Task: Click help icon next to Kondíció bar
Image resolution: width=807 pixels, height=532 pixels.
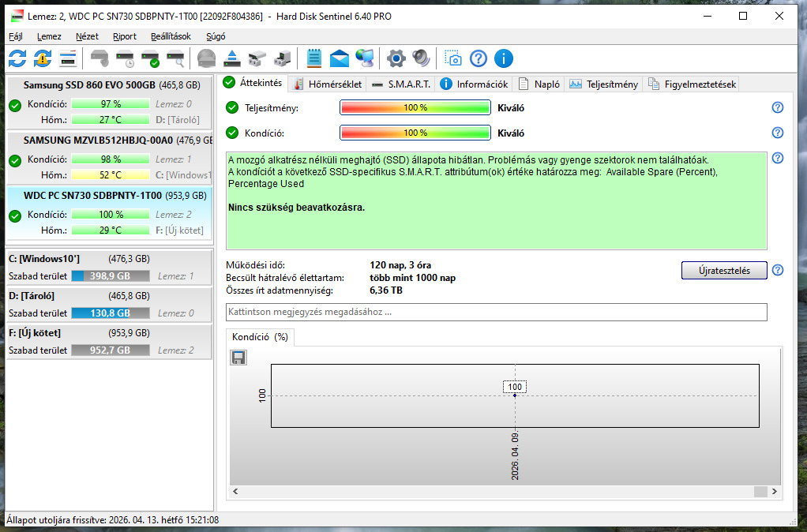Action: (x=778, y=133)
